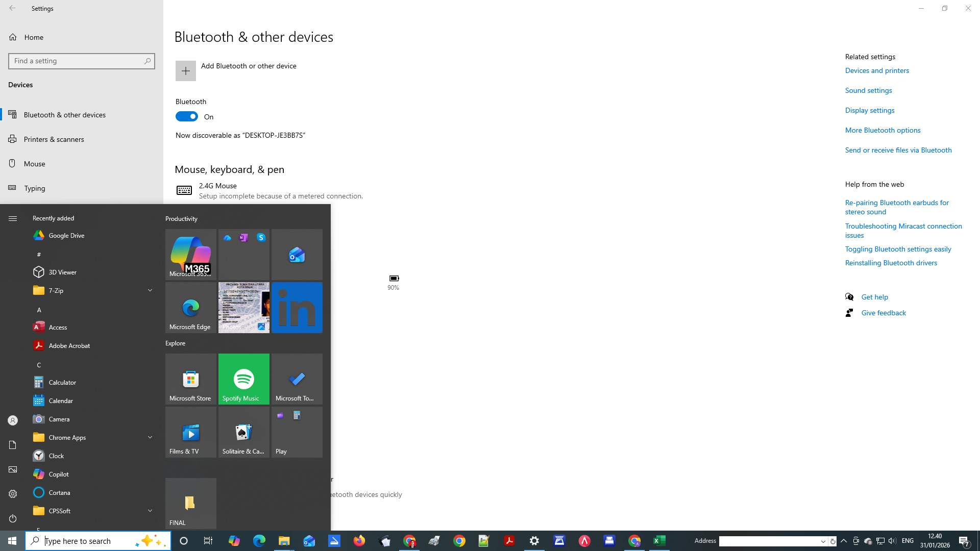Open Devices and printers link

[876, 70]
